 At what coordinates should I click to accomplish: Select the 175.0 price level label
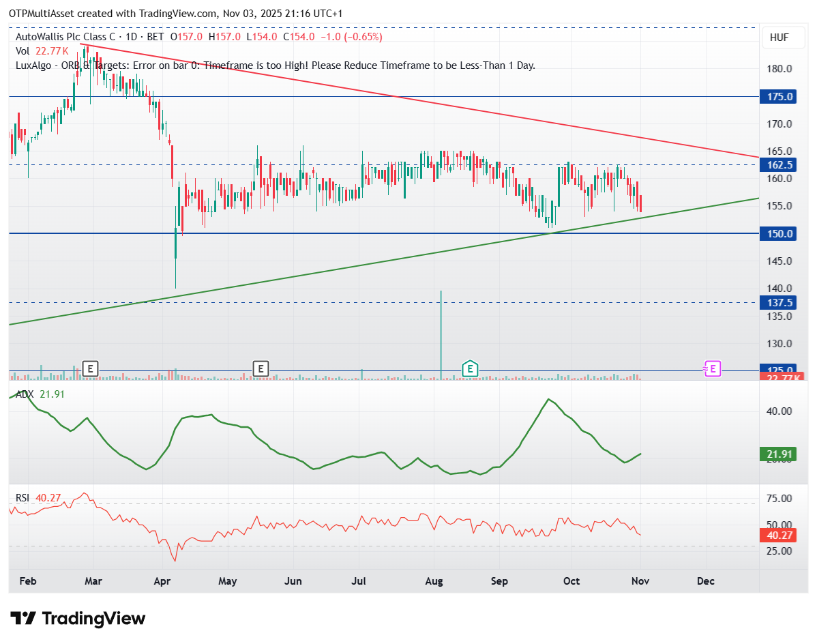click(780, 97)
